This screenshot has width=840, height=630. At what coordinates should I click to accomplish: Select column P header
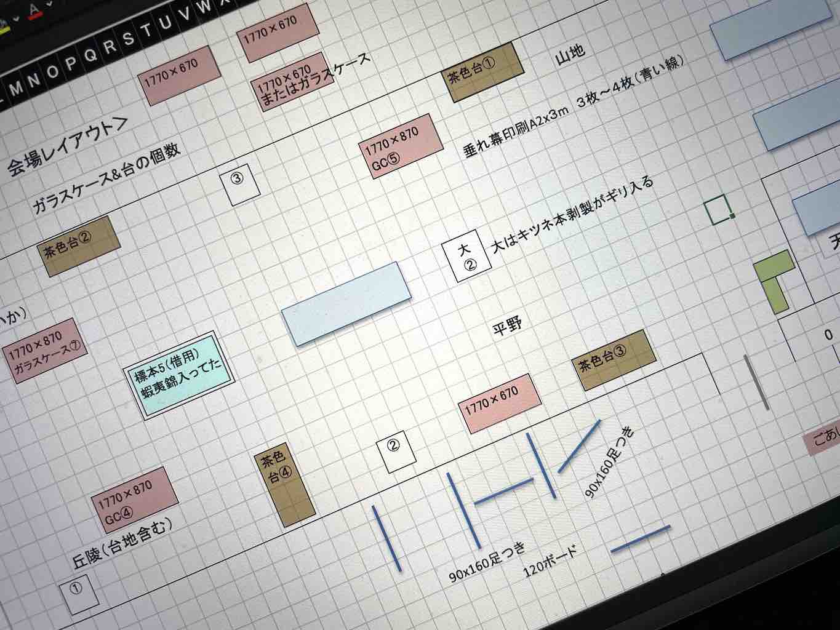point(71,64)
